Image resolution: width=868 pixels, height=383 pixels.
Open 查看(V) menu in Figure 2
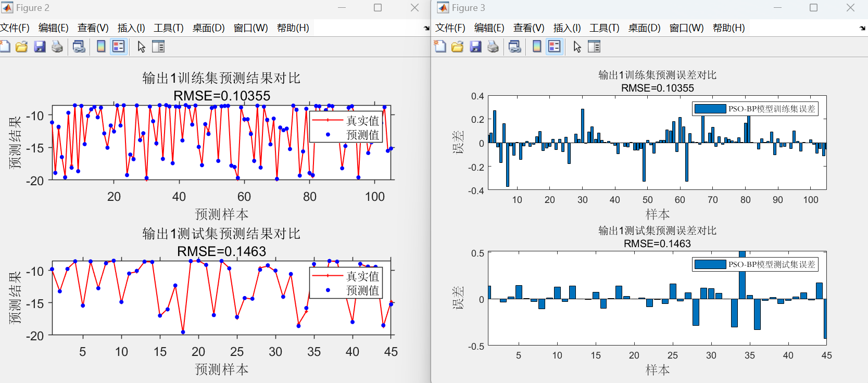[x=93, y=28]
